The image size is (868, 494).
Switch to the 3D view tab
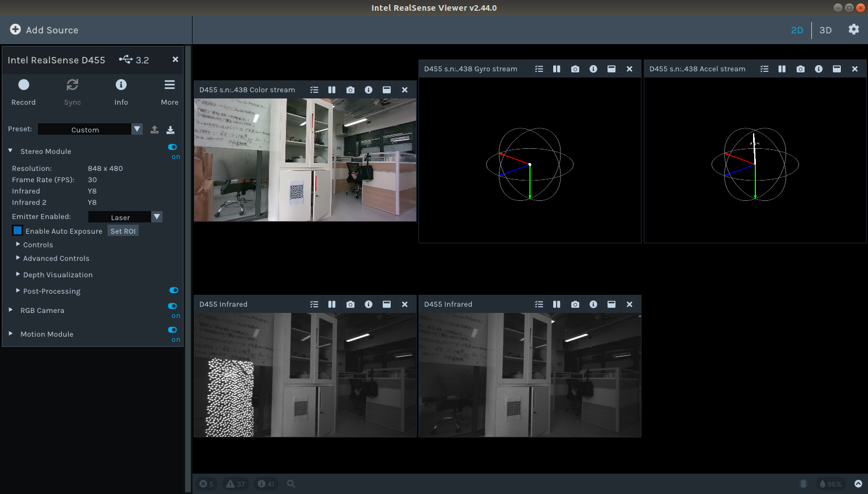(x=826, y=30)
